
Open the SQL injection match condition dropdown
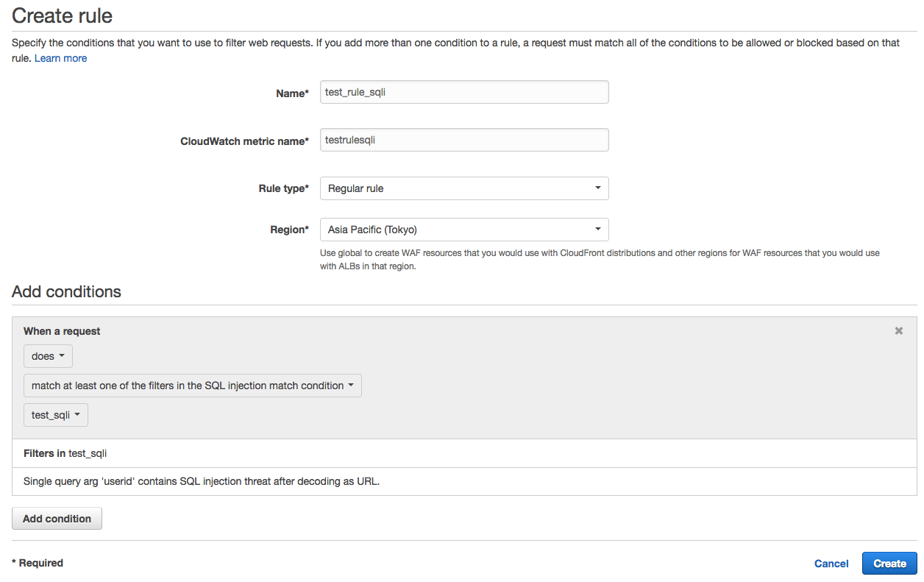tap(193, 386)
